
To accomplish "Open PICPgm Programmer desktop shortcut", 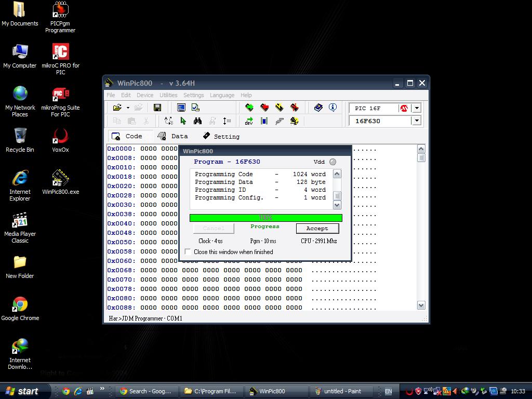I will point(60,17).
